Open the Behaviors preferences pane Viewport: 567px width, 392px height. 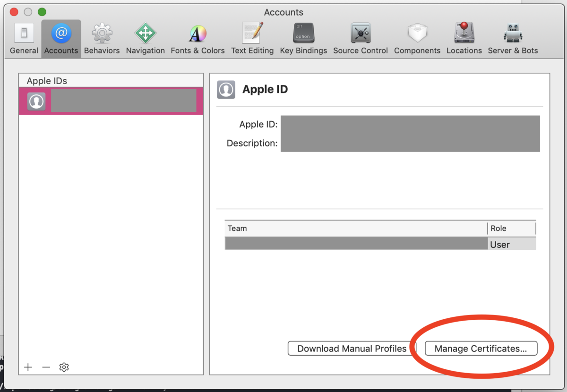pos(102,38)
